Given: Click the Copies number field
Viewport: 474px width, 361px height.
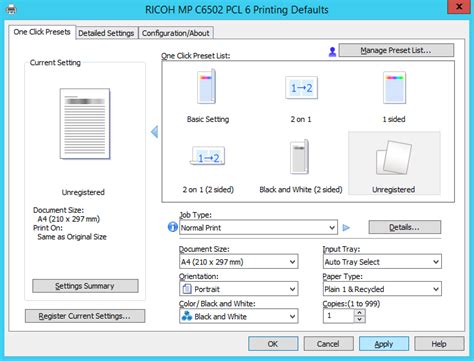Looking at the screenshot, I should pos(338,316).
